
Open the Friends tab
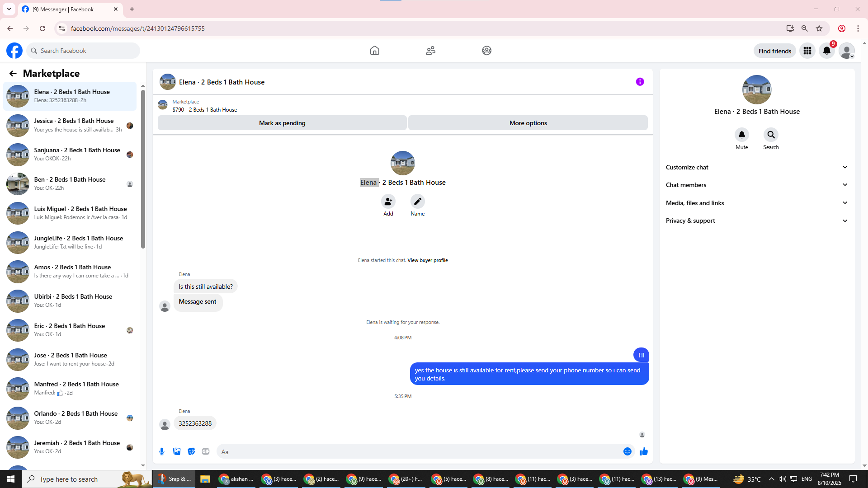(430, 51)
